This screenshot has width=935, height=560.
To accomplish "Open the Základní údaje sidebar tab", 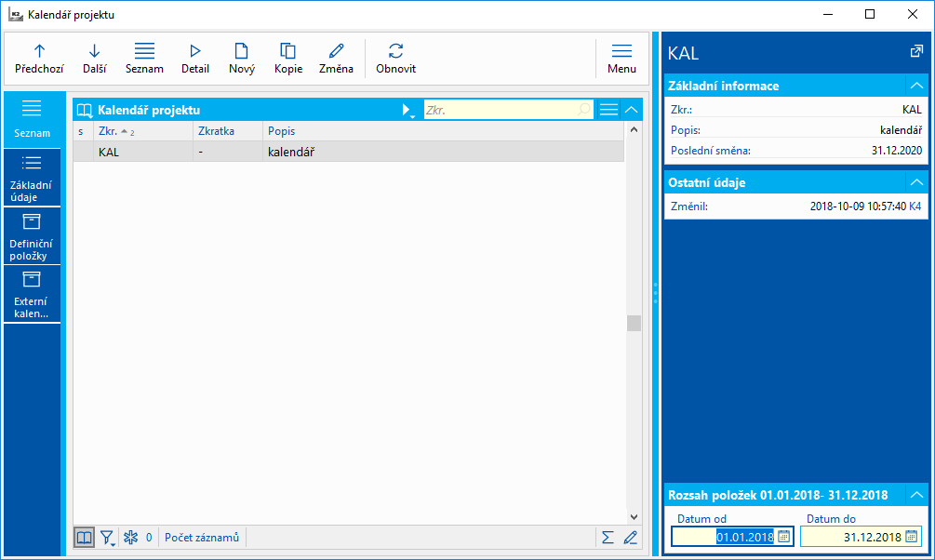I will coord(33,178).
